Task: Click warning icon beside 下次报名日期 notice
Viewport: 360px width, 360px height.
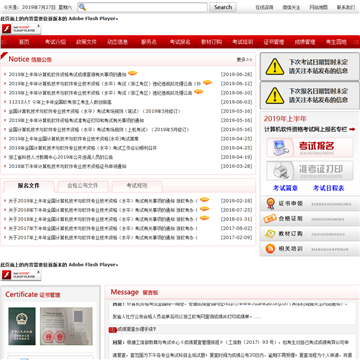Action: 275,96
